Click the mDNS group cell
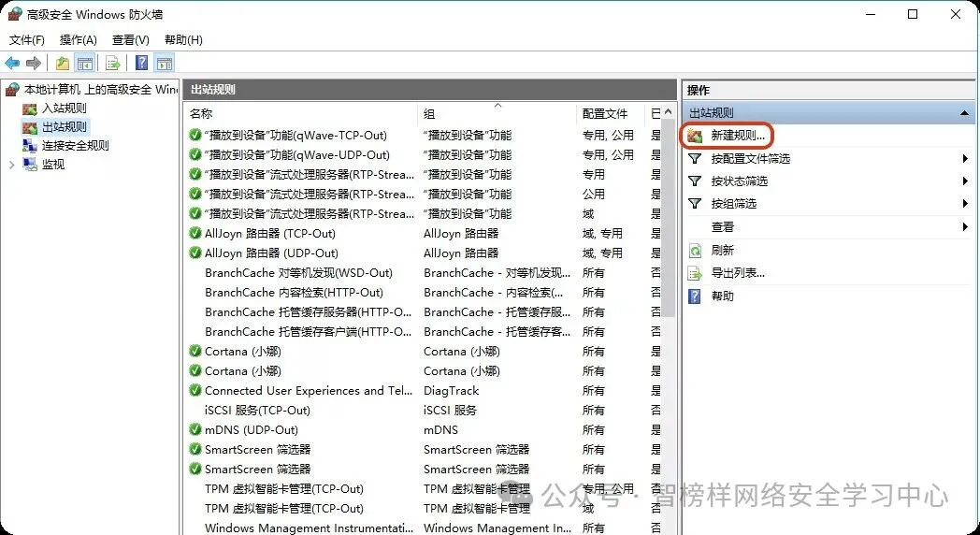The height and width of the screenshot is (535, 980). click(440, 430)
